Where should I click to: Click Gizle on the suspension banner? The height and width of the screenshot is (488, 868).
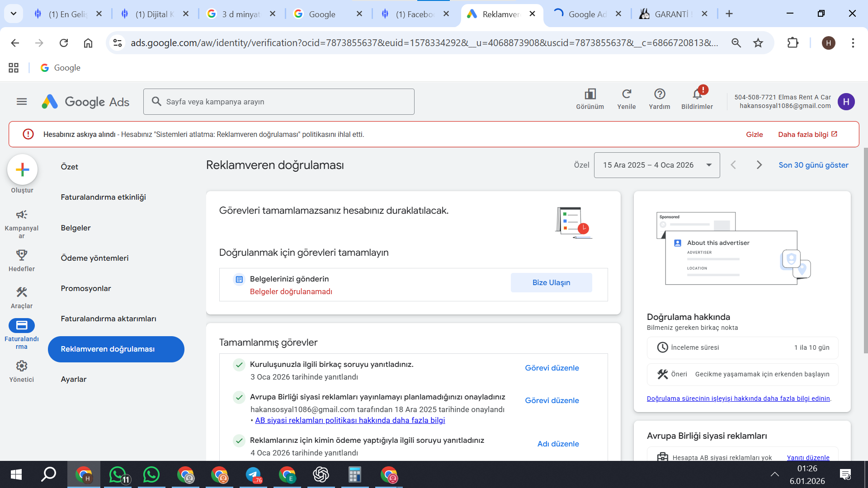(x=755, y=135)
